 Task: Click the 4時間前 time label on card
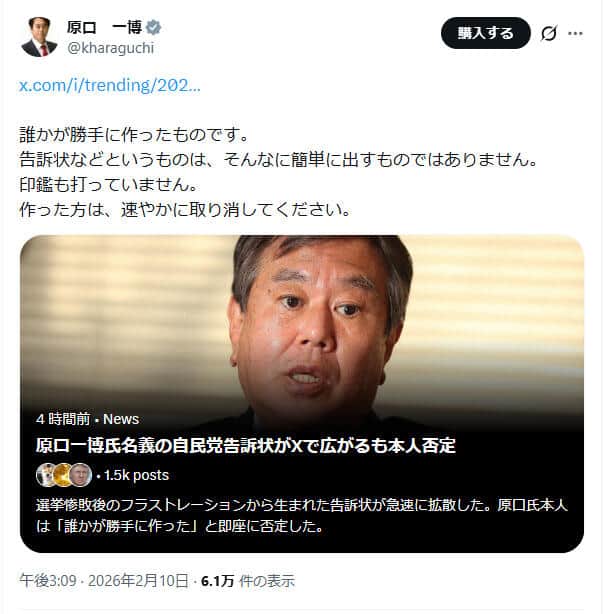63,419
